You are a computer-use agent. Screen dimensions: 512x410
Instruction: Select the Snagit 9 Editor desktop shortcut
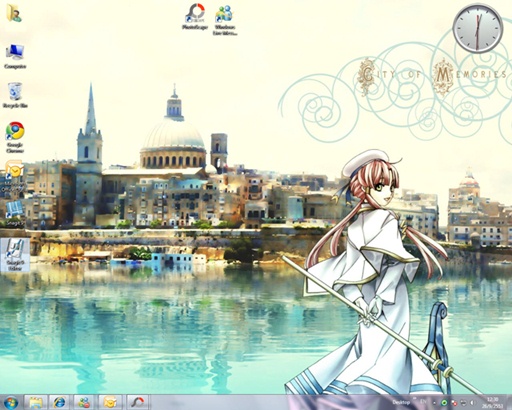click(15, 255)
